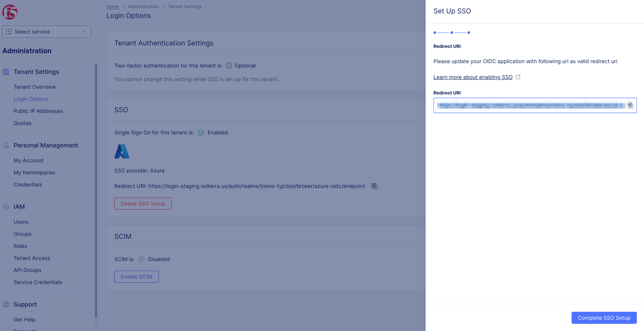This screenshot has height=331, width=644.
Task: Click the green Enabled checkmark for Single Sign On
Action: point(201,132)
